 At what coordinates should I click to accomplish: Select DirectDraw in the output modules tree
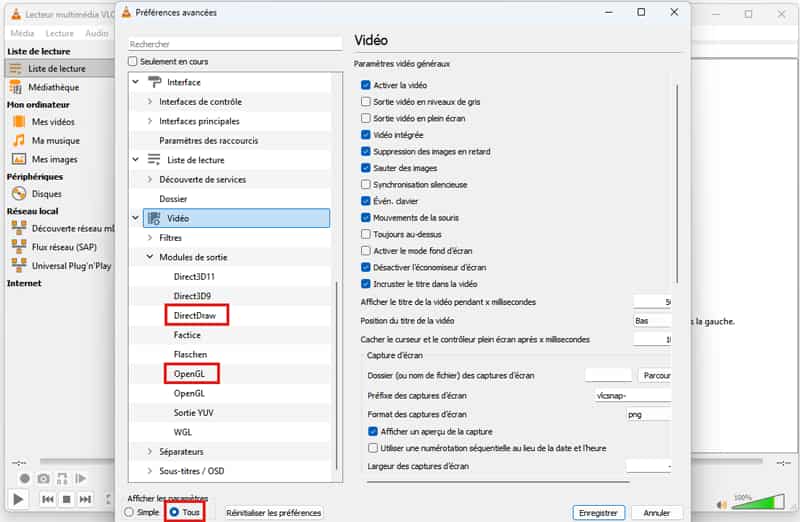195,316
